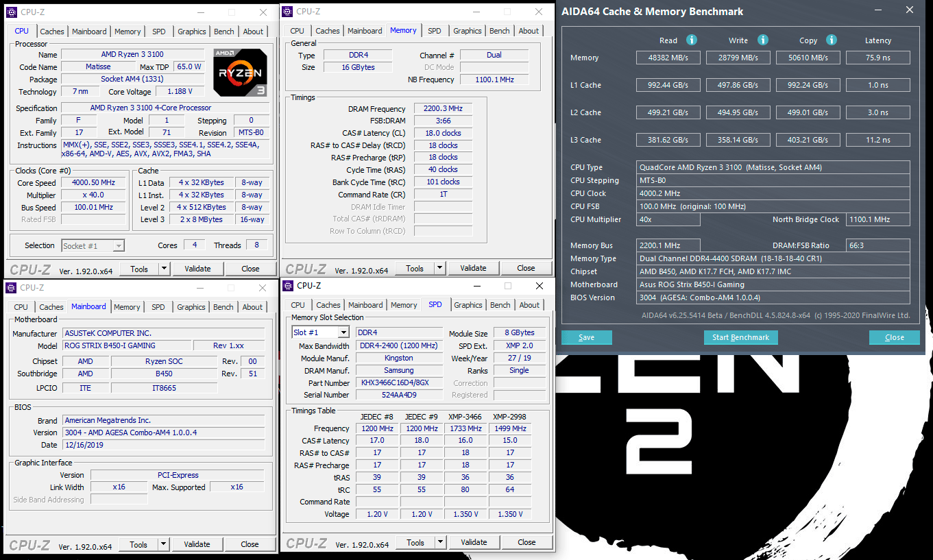Click Validate in the SPD window

click(x=474, y=542)
